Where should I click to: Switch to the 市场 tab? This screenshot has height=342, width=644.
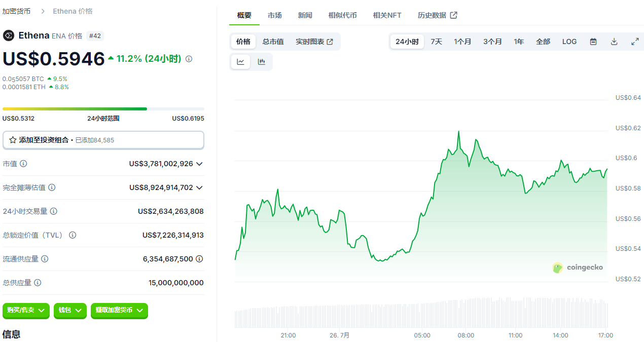(x=275, y=15)
